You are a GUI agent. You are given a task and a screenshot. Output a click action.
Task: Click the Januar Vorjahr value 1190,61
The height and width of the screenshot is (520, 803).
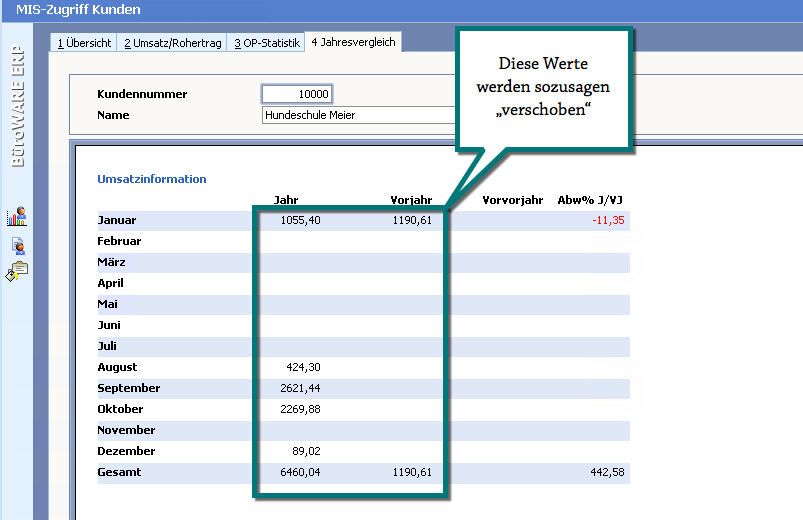(411, 220)
